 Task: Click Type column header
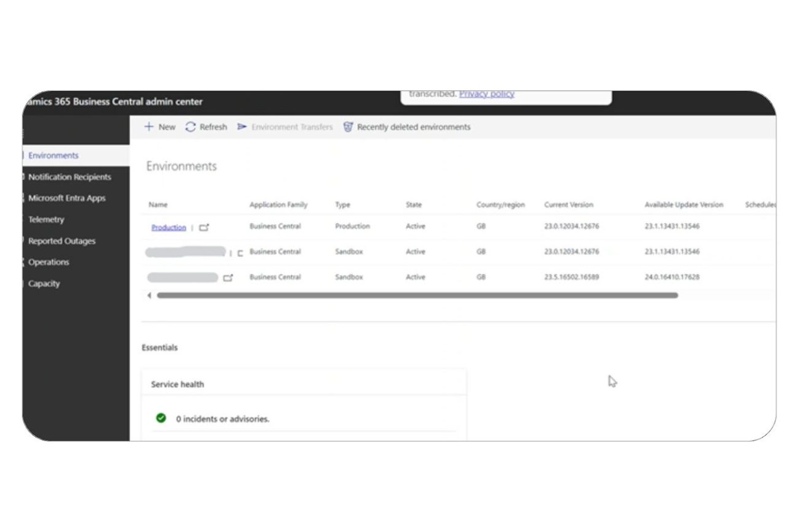pyautogui.click(x=343, y=205)
